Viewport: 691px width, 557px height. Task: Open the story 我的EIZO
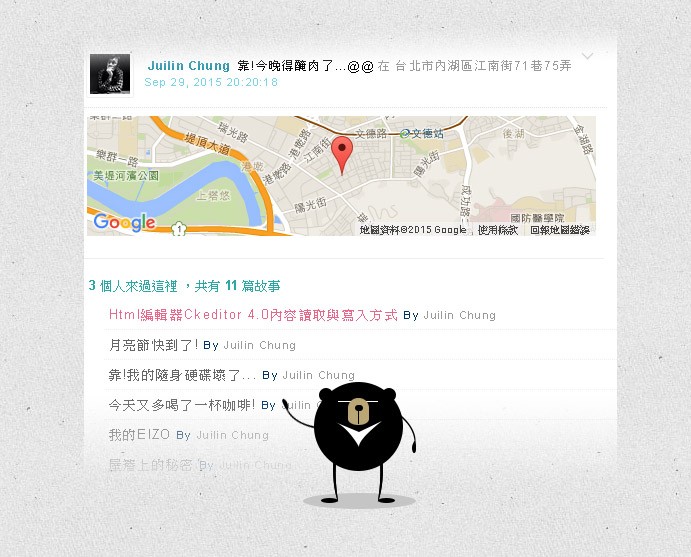(139, 434)
